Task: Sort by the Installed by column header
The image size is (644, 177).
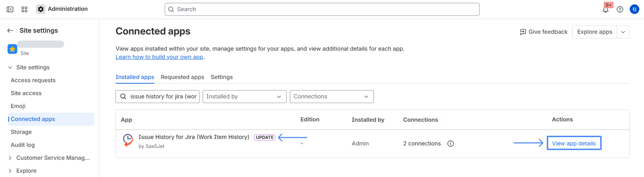Action: (x=368, y=120)
